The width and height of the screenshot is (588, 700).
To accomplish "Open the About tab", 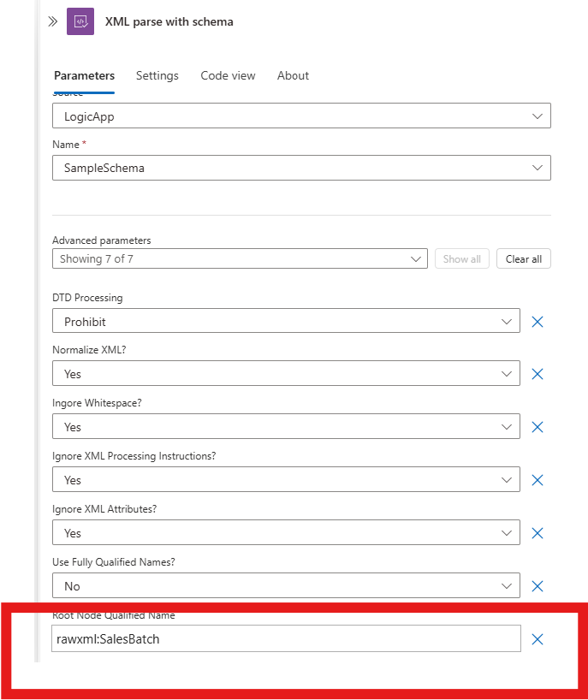I will click(293, 75).
